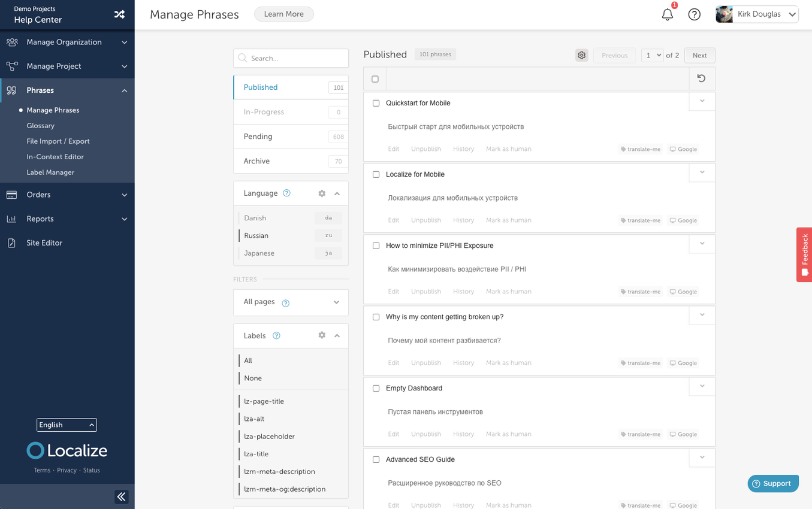Image resolution: width=812 pixels, height=509 pixels.
Task: Expand the row options for Localize for Mobile
Action: coord(701,172)
